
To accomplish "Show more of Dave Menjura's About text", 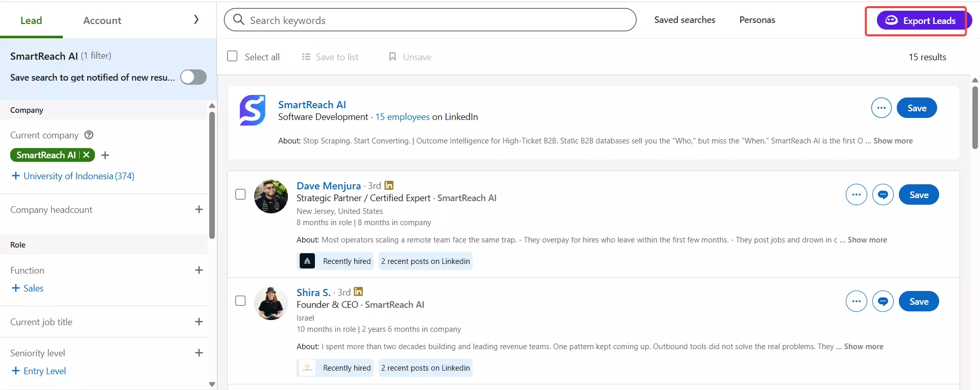I will click(867, 240).
